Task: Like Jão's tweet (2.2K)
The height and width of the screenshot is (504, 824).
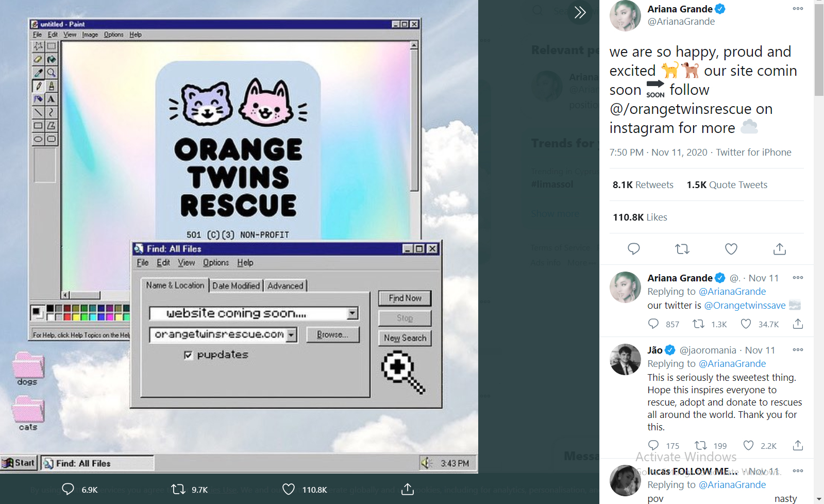Action: [x=748, y=445]
